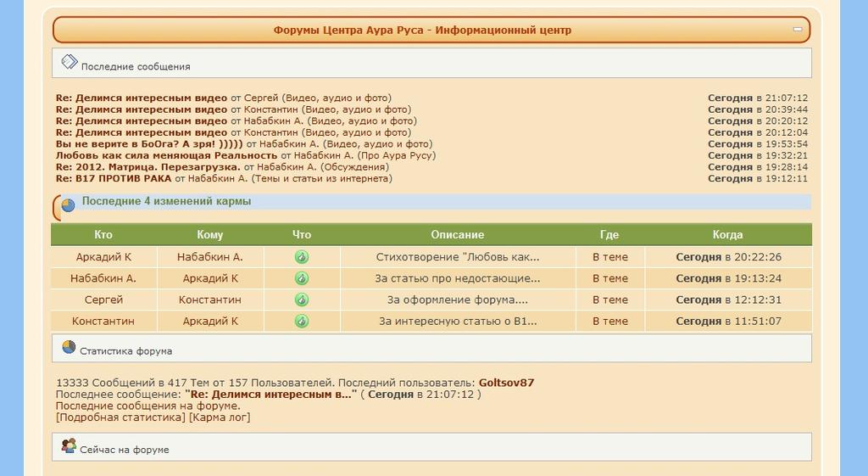Collapse the Информационный центр panel
The height and width of the screenshot is (476, 868).
797,30
